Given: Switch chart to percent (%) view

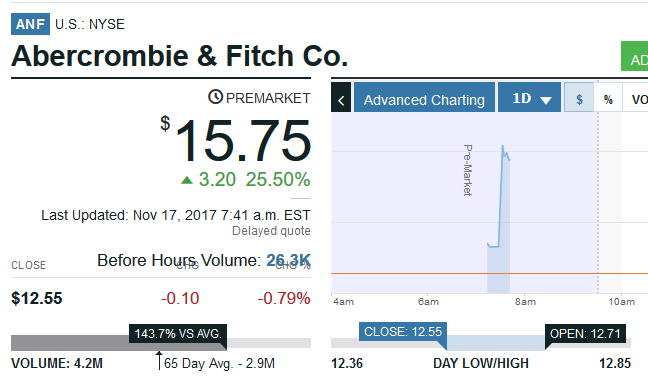Looking at the screenshot, I should [608, 97].
